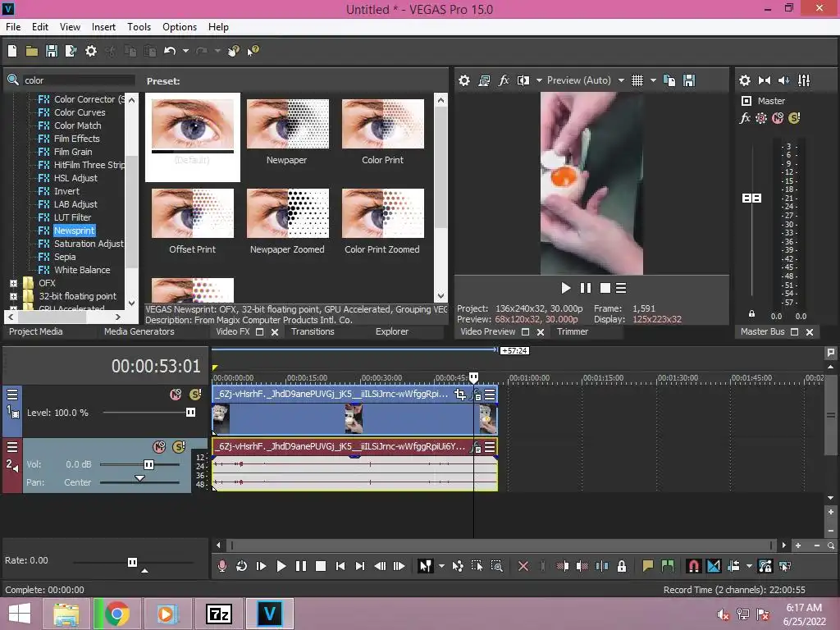Switch to Project Media tab
The image size is (840, 630).
(x=36, y=331)
